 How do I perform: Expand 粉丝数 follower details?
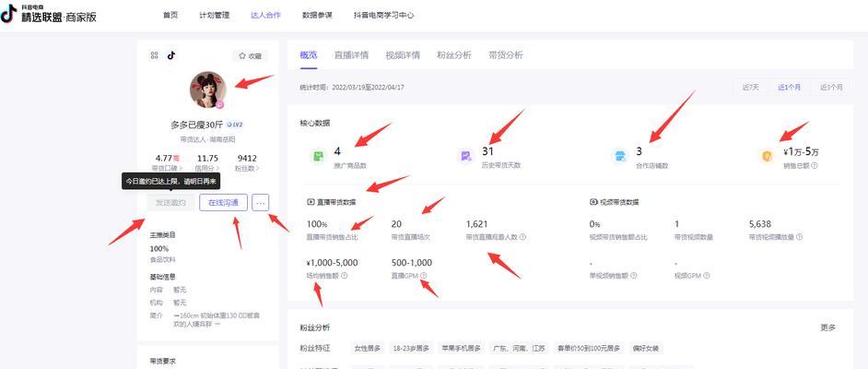coord(246,168)
